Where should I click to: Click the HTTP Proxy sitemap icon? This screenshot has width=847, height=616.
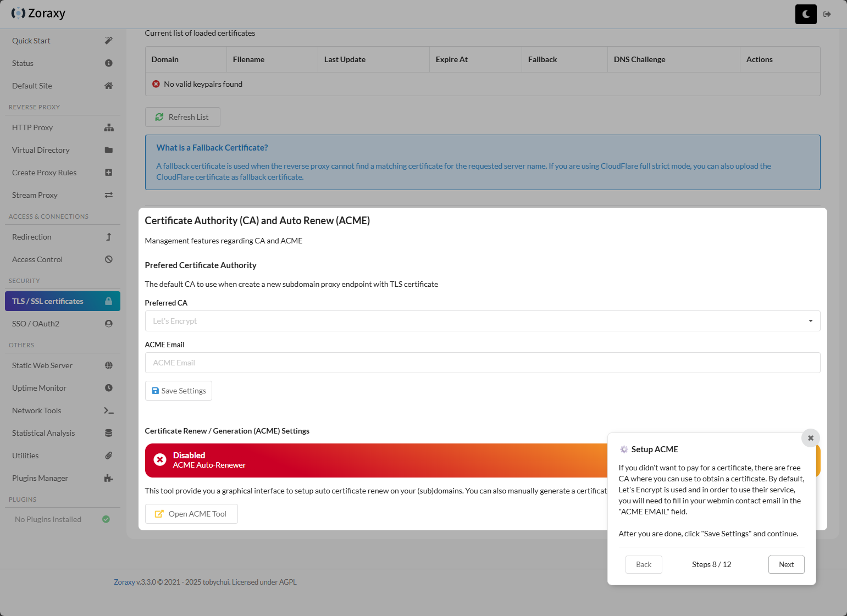pos(109,127)
